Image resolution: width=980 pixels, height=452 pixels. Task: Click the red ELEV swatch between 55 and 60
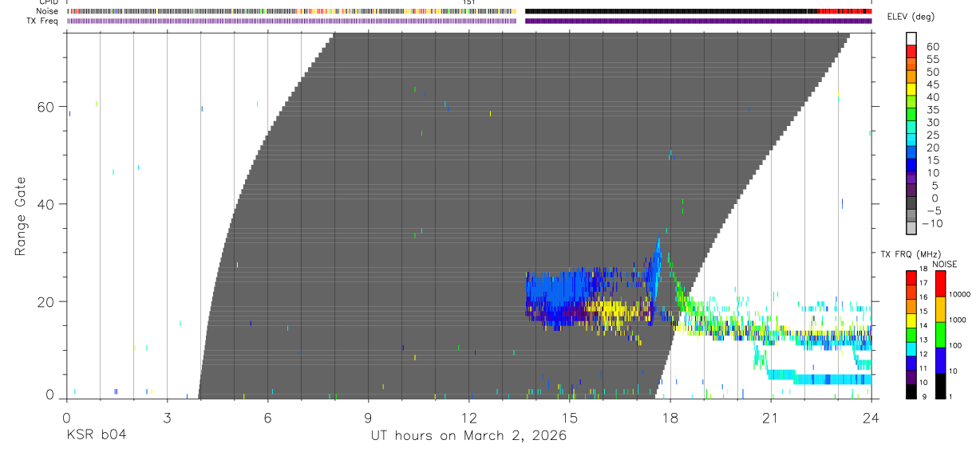911,52
